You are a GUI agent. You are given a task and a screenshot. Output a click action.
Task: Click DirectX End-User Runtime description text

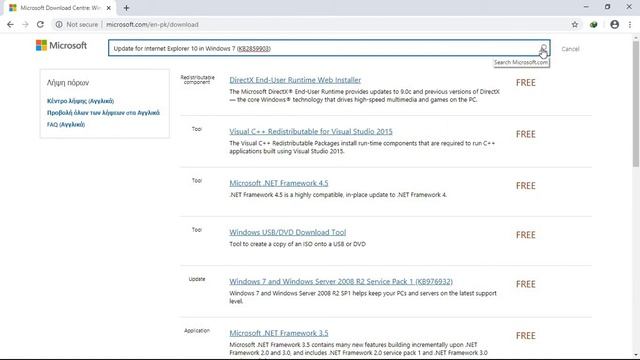point(364,96)
